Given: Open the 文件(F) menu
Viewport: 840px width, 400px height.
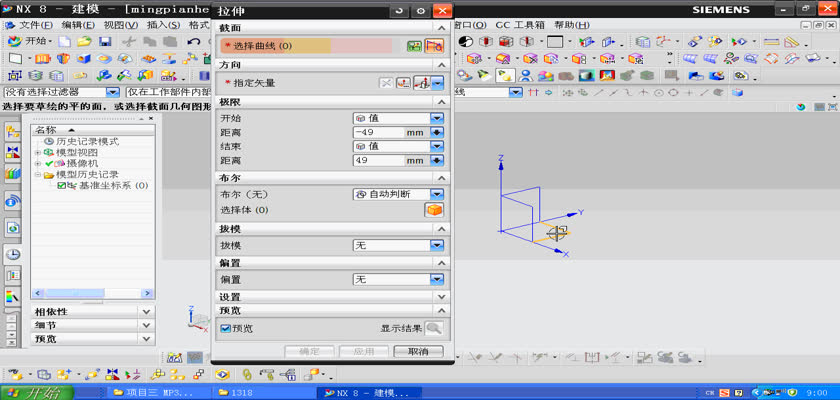Looking at the screenshot, I should (36, 25).
